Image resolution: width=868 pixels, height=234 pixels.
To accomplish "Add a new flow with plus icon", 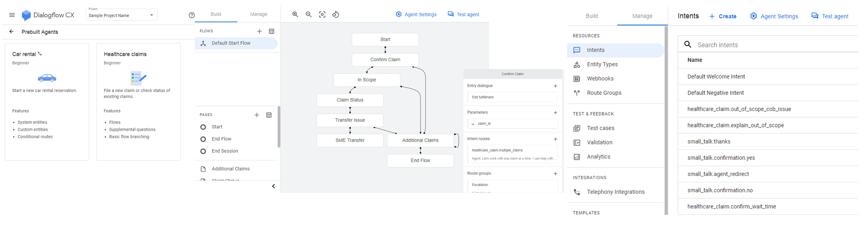I will pos(260,31).
